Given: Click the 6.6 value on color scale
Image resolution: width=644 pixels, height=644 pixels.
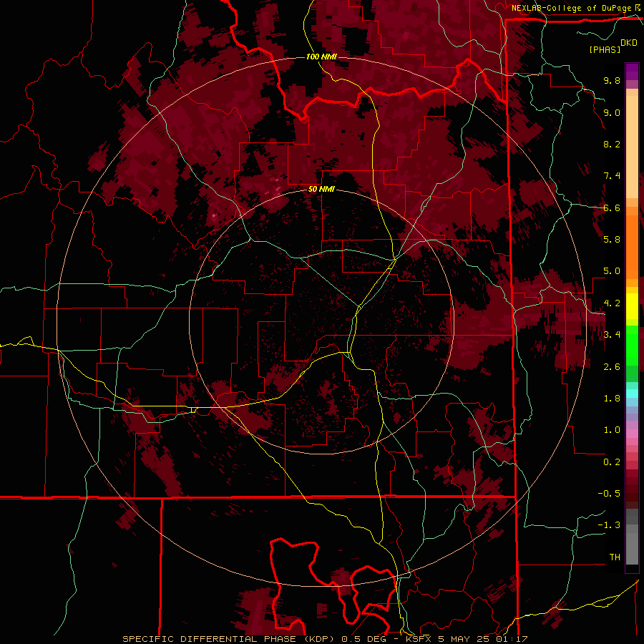Looking at the screenshot, I should pos(612,208).
